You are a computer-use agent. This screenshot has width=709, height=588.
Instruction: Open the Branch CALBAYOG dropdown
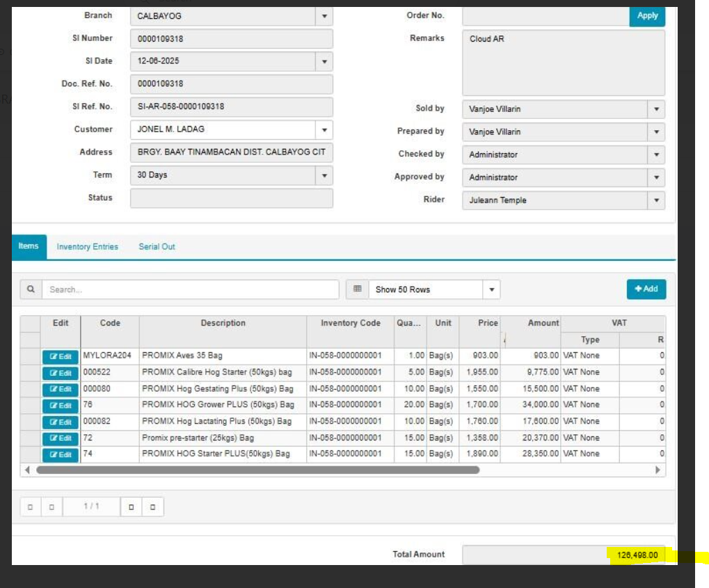click(x=324, y=16)
